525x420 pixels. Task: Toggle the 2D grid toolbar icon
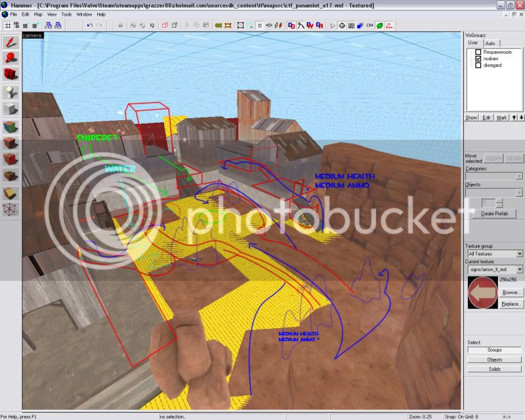click(7, 26)
